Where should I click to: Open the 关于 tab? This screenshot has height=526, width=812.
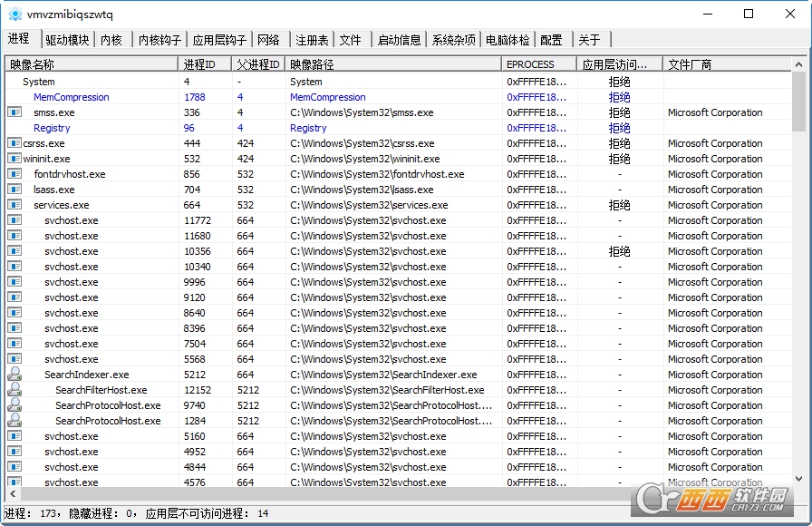pos(589,40)
